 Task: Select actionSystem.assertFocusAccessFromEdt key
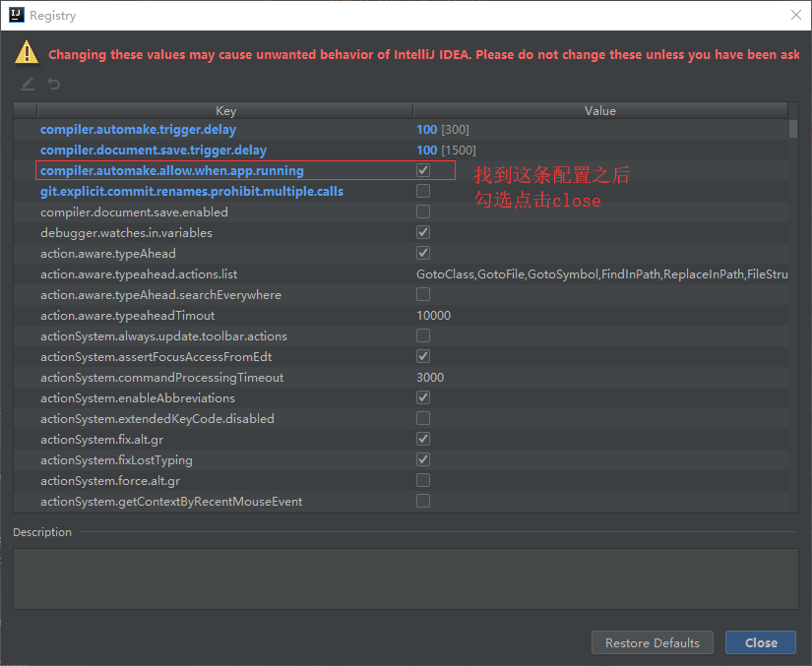[156, 357]
